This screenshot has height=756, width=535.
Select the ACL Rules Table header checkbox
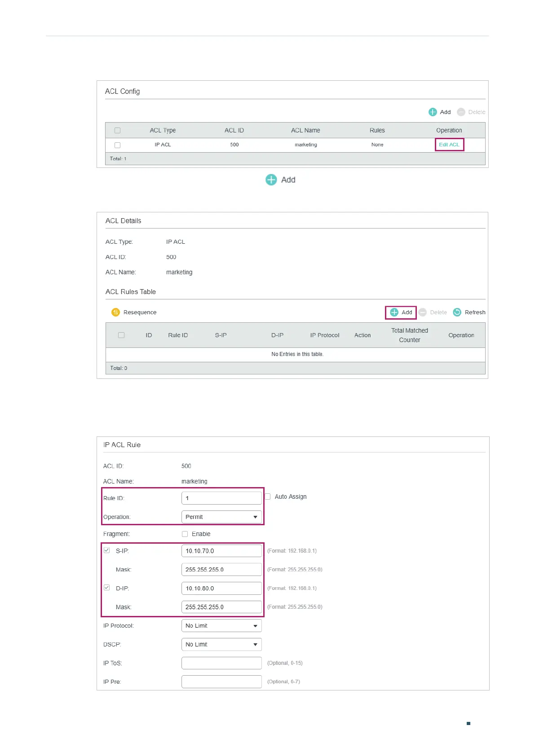(121, 335)
